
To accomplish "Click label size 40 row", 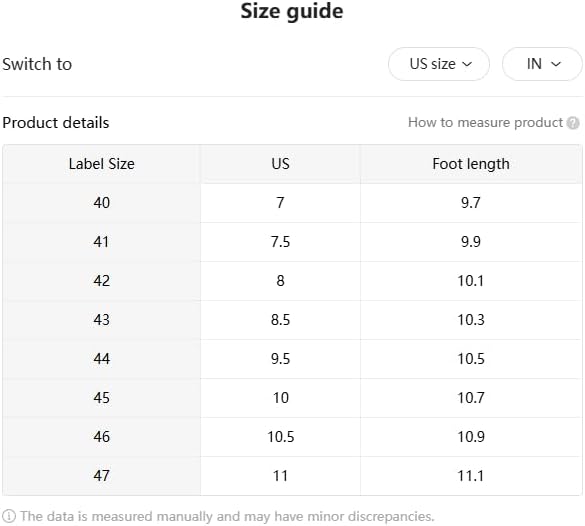I will coord(292,203).
